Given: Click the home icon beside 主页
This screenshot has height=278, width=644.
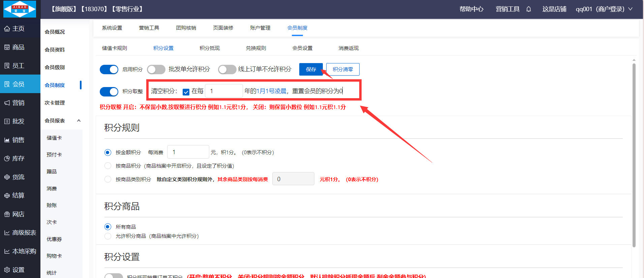Looking at the screenshot, I should pos(7,29).
